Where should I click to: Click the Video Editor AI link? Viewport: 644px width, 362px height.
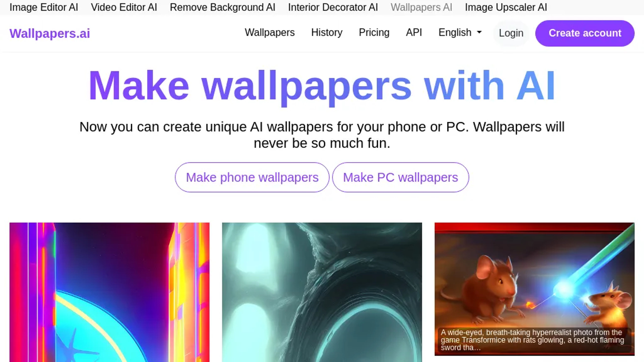point(124,7)
